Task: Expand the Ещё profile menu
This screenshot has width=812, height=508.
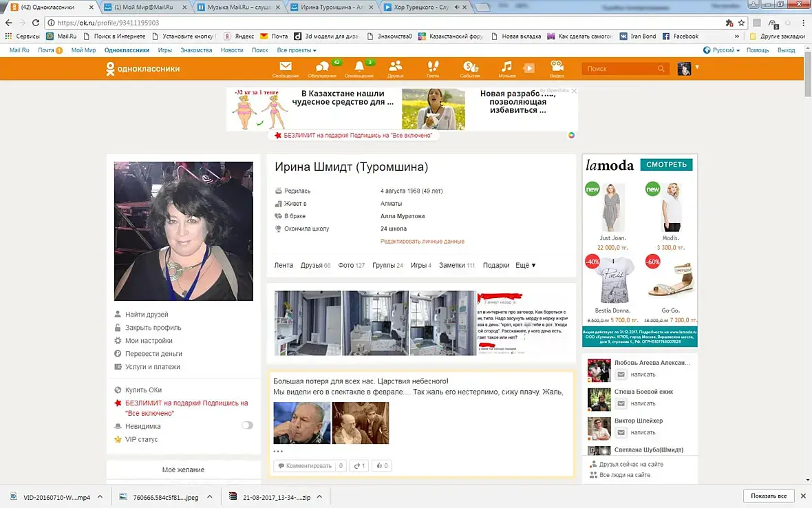Action: pos(525,265)
